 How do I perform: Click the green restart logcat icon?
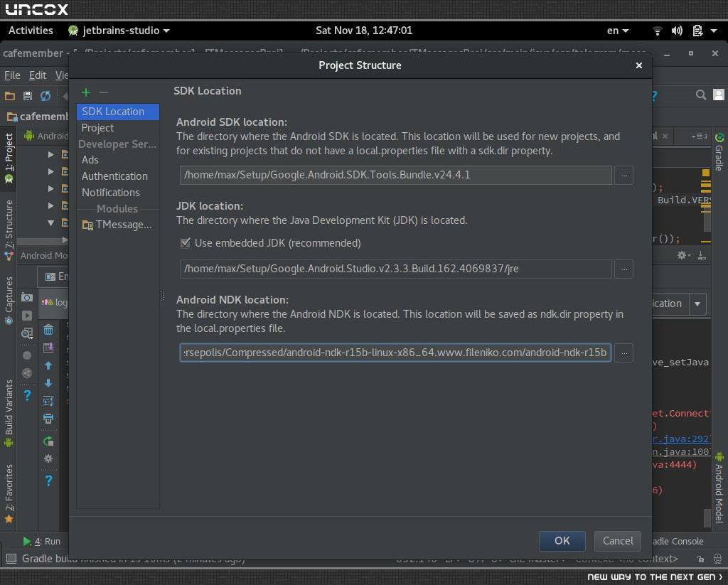48,441
